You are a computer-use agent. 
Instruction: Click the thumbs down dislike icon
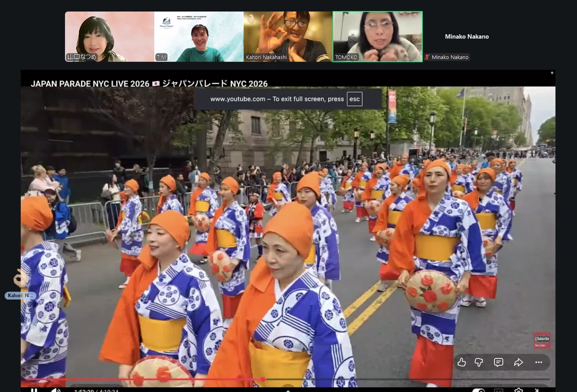(x=479, y=362)
